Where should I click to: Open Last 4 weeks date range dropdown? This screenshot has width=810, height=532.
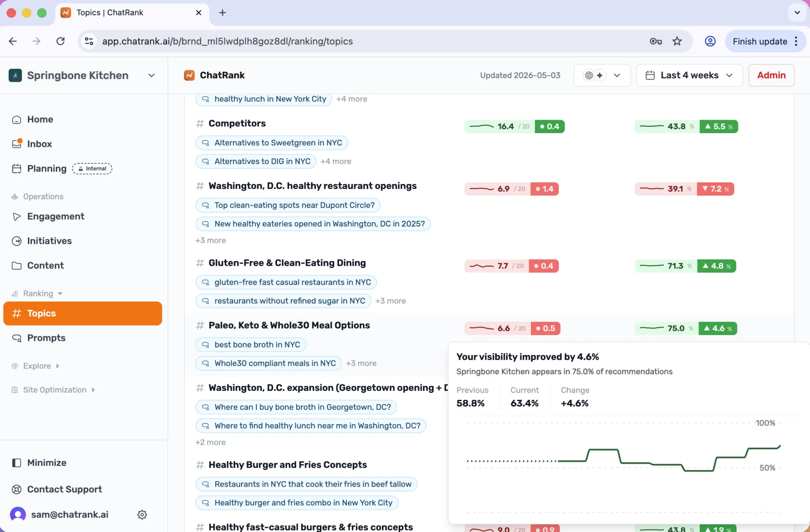point(689,75)
